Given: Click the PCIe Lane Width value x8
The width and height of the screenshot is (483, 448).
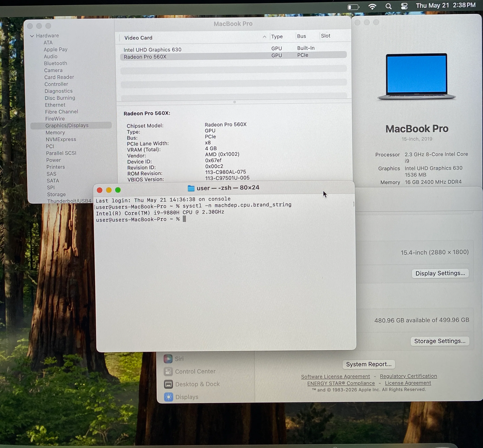Looking at the screenshot, I should (x=208, y=143).
